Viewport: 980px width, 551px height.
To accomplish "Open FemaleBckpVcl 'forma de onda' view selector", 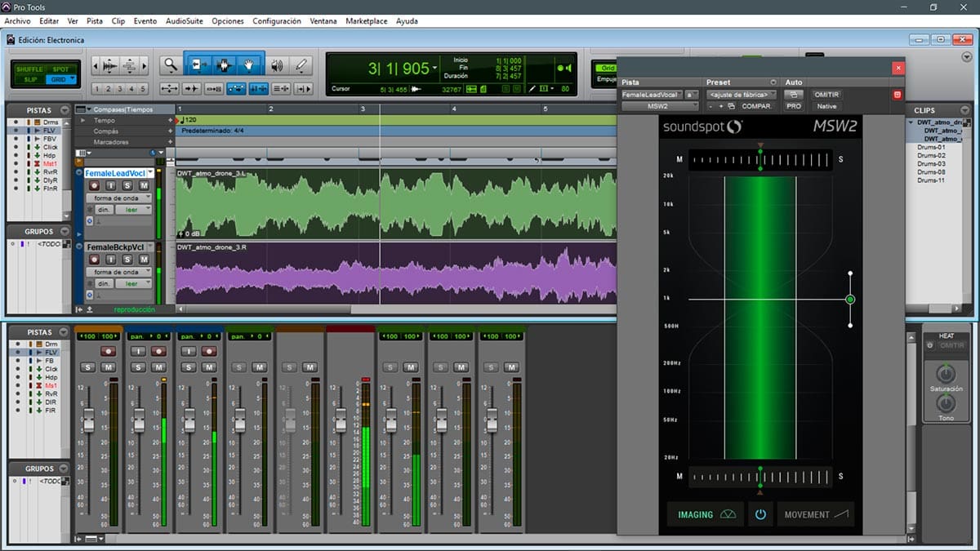I will (118, 272).
